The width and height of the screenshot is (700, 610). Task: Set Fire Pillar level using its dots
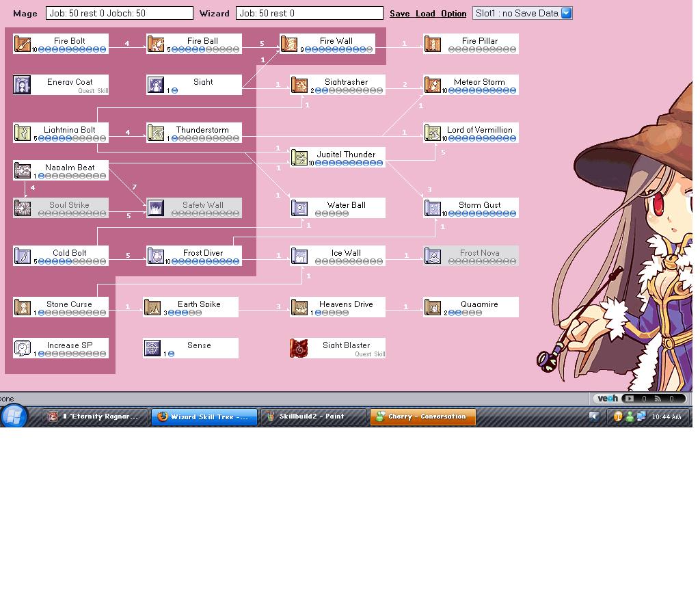pos(482,49)
